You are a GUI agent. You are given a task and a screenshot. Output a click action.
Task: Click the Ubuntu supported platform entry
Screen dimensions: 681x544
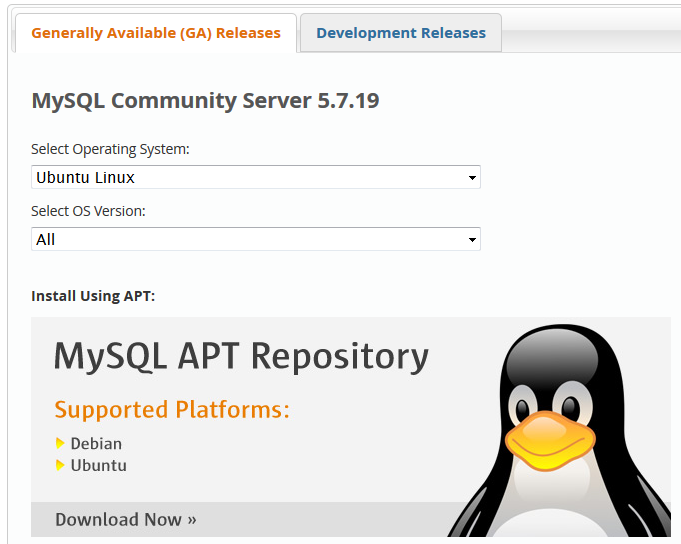click(99, 465)
